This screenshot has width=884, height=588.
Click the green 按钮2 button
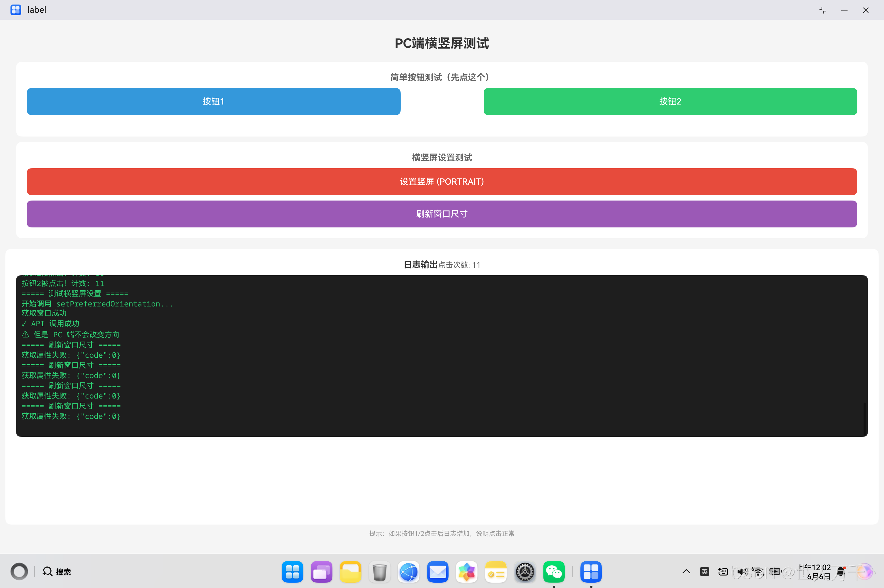670,101
